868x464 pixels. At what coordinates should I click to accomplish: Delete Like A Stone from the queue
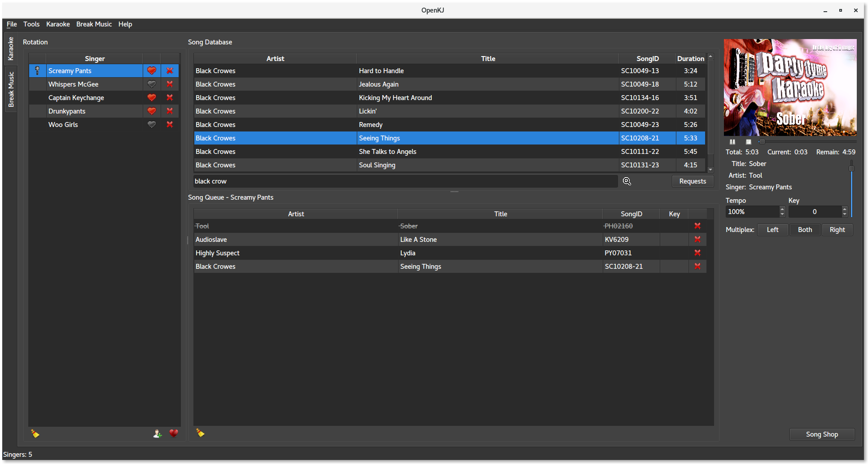tap(697, 240)
